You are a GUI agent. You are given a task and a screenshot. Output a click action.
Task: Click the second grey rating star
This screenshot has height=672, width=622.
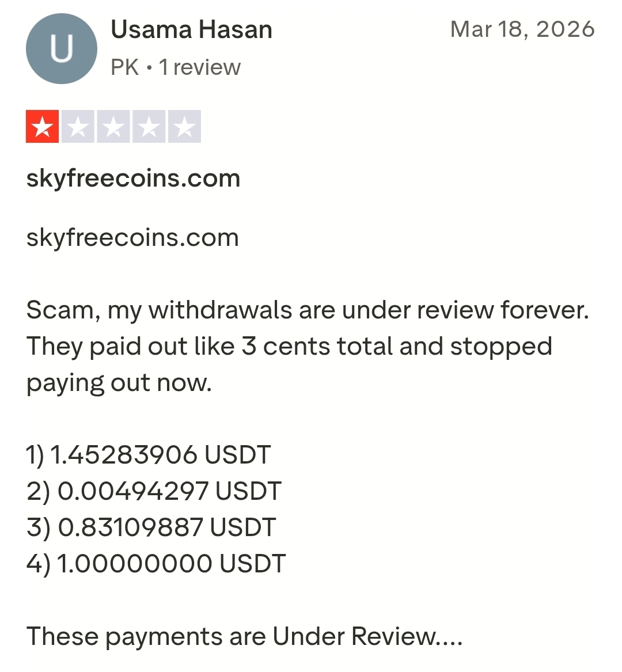(78, 127)
